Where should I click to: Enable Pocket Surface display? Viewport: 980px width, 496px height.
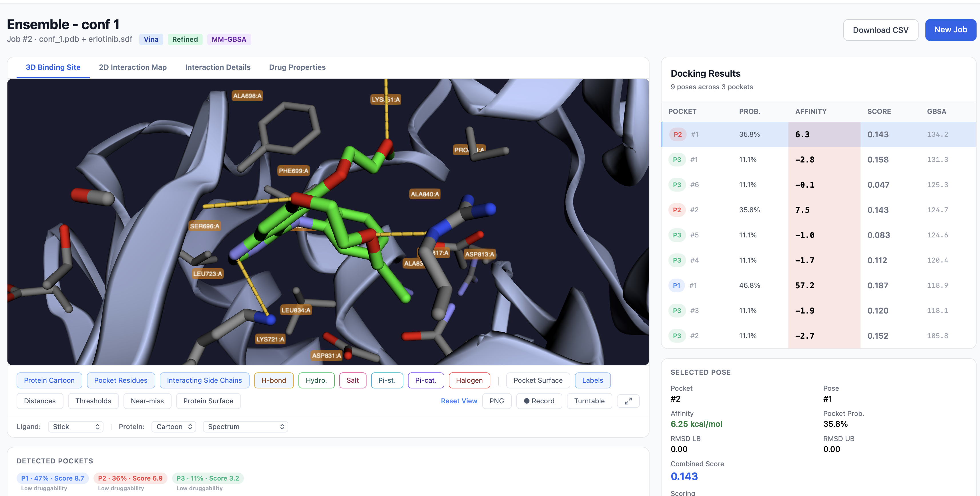[538, 380]
